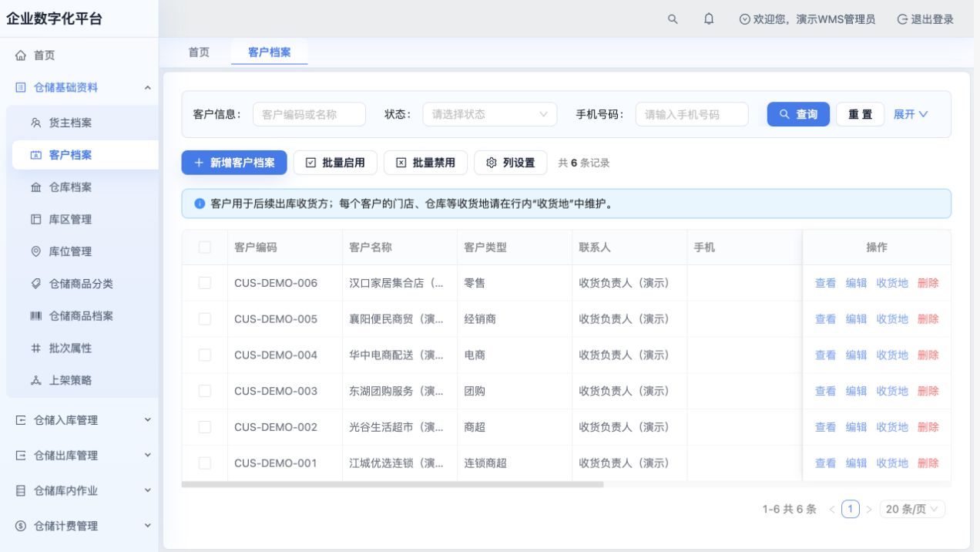Click 批量禁用 button
This screenshot has width=980, height=552.
pyautogui.click(x=425, y=163)
